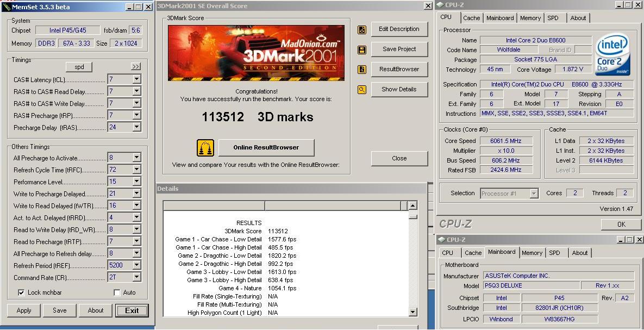Viewport: 644px width, 330px height.
Task: Click the Chipset Intel P45/G45 field in MemSet
Action: coord(68,30)
